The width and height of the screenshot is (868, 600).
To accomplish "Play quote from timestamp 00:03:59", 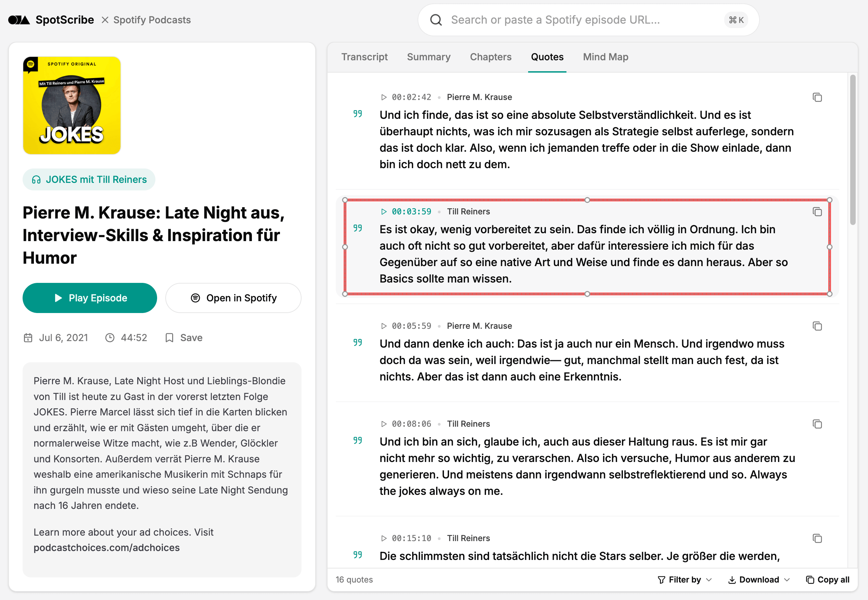I will [x=406, y=212].
